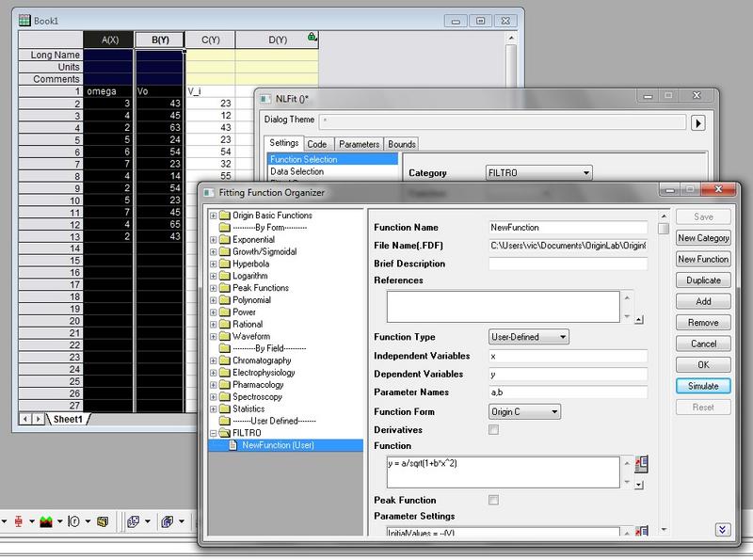
Task: Switch to the Parameters tab
Action: (x=358, y=144)
